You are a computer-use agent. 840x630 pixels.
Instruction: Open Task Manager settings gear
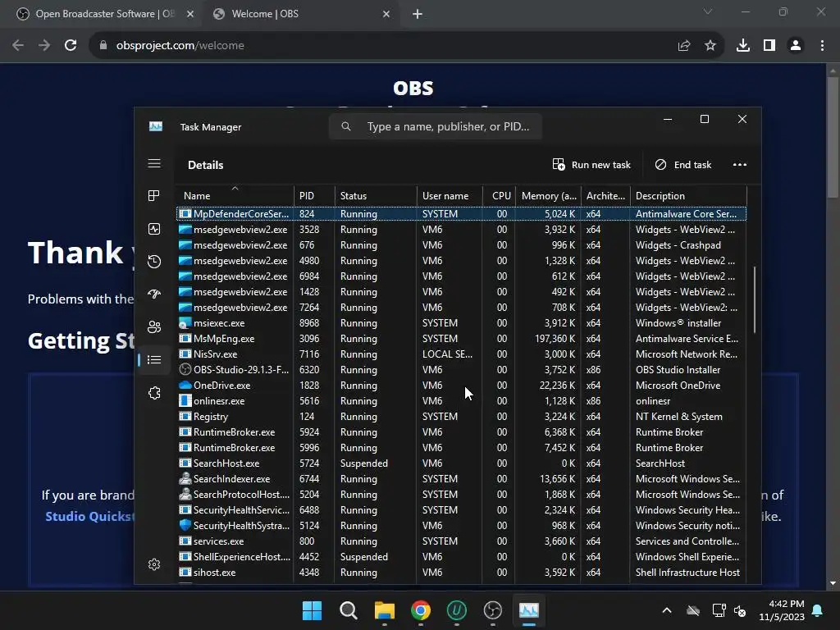[x=154, y=564]
